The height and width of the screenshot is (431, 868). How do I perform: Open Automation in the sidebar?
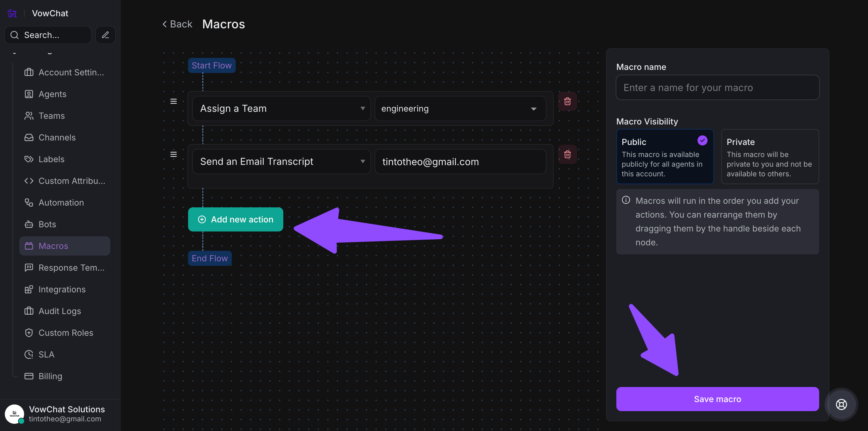click(61, 203)
